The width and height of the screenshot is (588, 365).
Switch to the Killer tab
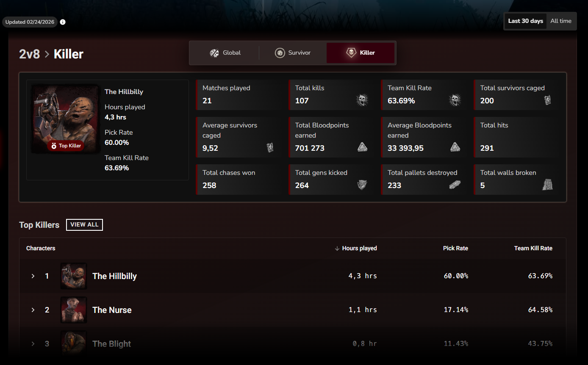[361, 53]
